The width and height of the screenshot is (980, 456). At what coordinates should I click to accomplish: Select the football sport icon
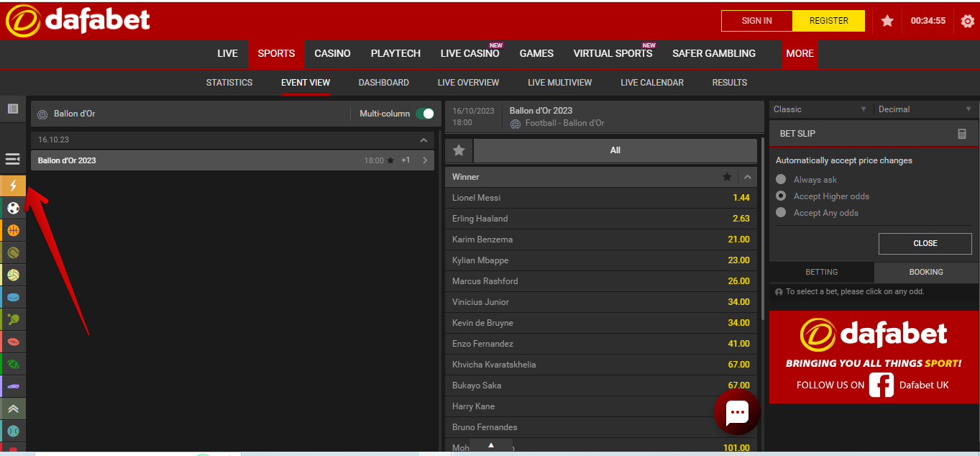coord(13,209)
